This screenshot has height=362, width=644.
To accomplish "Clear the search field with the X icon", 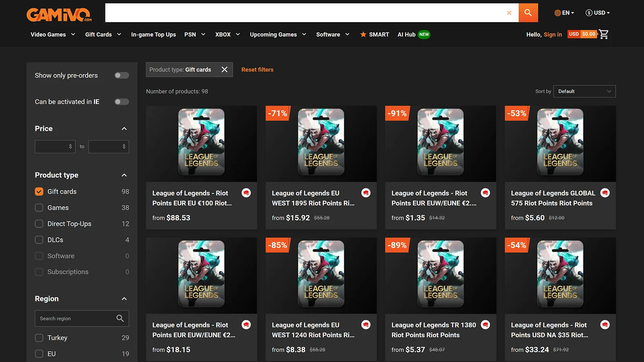I will (x=509, y=12).
